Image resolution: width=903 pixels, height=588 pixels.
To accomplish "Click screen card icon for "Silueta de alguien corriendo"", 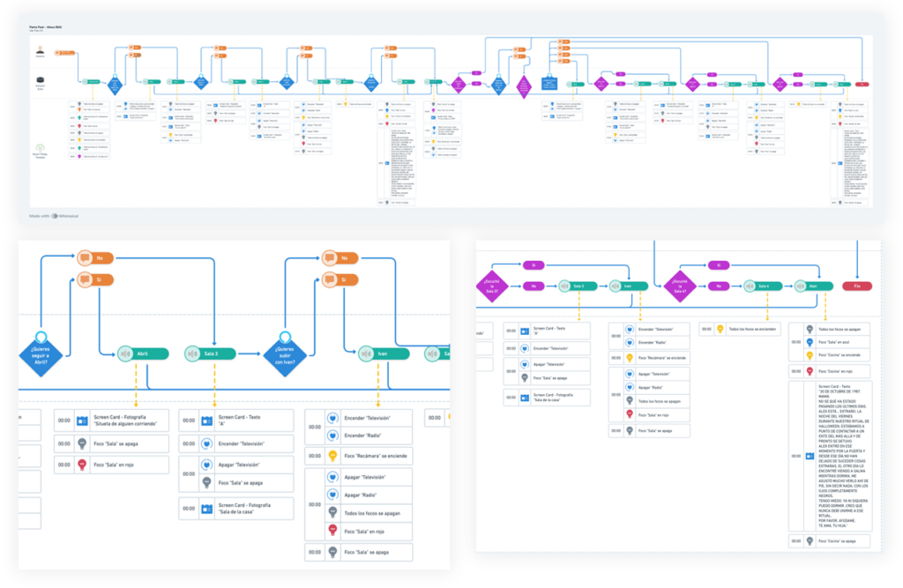I will [x=82, y=421].
